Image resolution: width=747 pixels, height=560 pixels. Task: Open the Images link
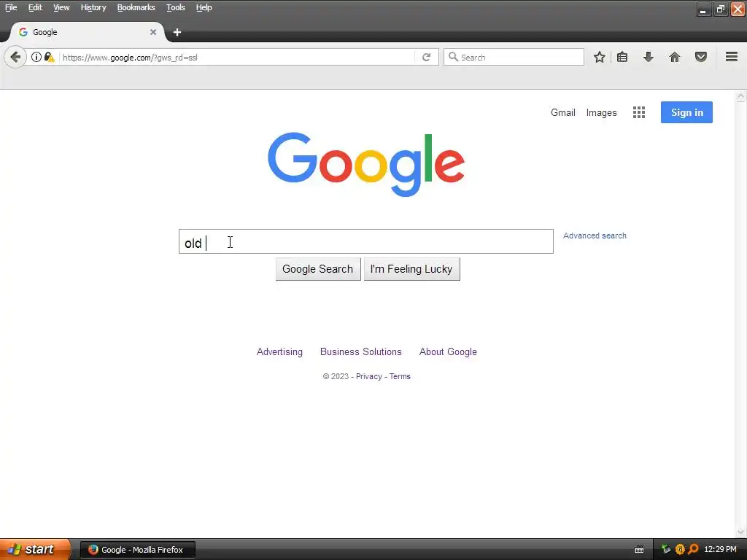pyautogui.click(x=601, y=113)
